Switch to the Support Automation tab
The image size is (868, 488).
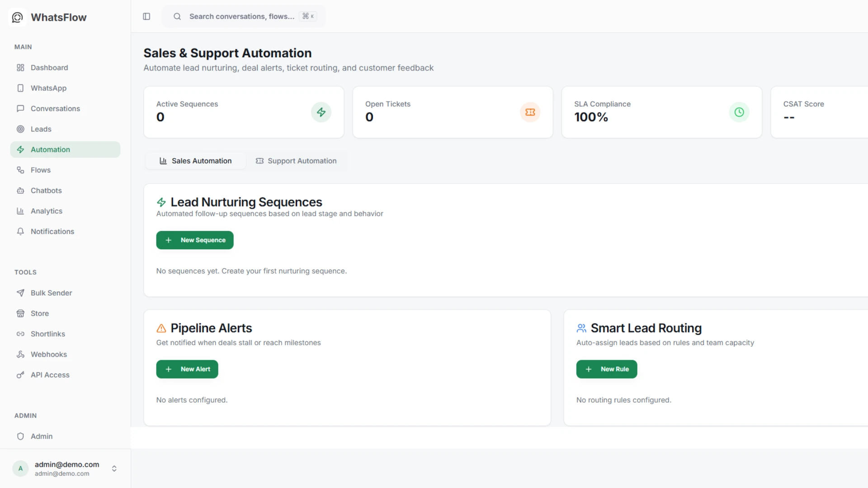296,161
